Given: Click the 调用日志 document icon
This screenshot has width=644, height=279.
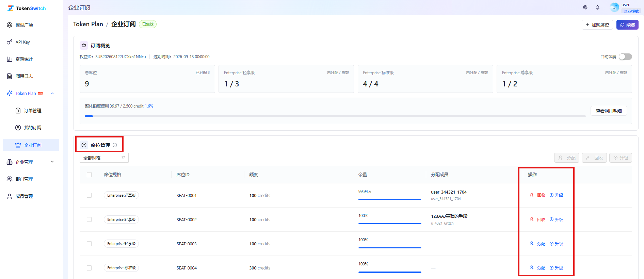Looking at the screenshot, I should point(10,76).
